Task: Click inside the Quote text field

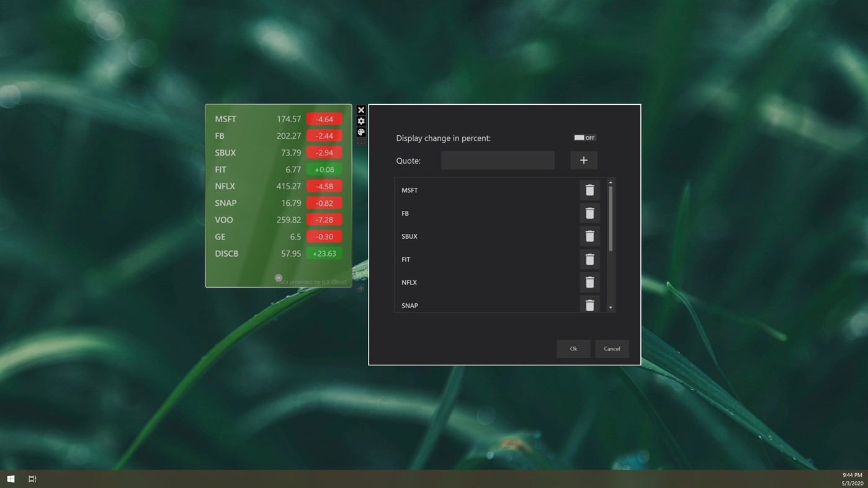Action: pos(497,160)
